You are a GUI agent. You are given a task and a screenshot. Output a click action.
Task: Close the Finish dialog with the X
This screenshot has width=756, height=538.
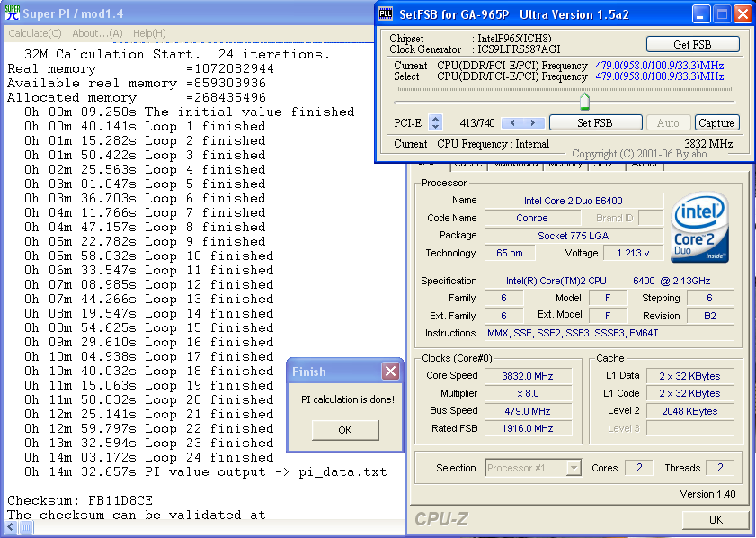click(x=390, y=371)
